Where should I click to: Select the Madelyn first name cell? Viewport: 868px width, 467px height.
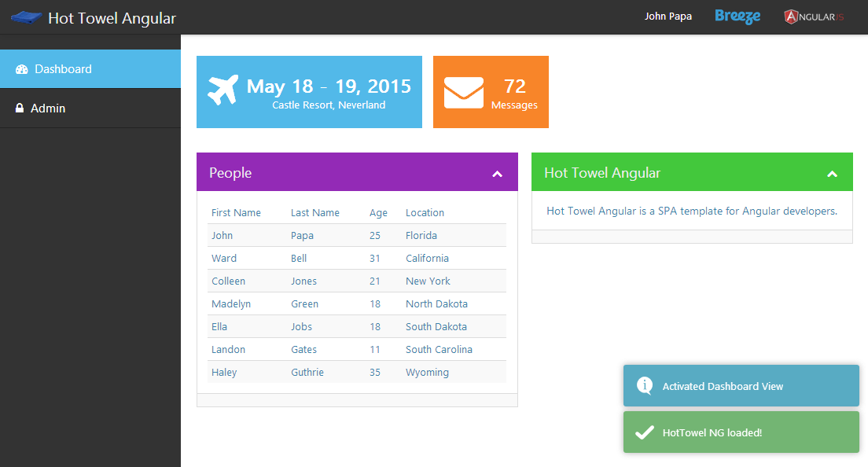pyautogui.click(x=231, y=304)
